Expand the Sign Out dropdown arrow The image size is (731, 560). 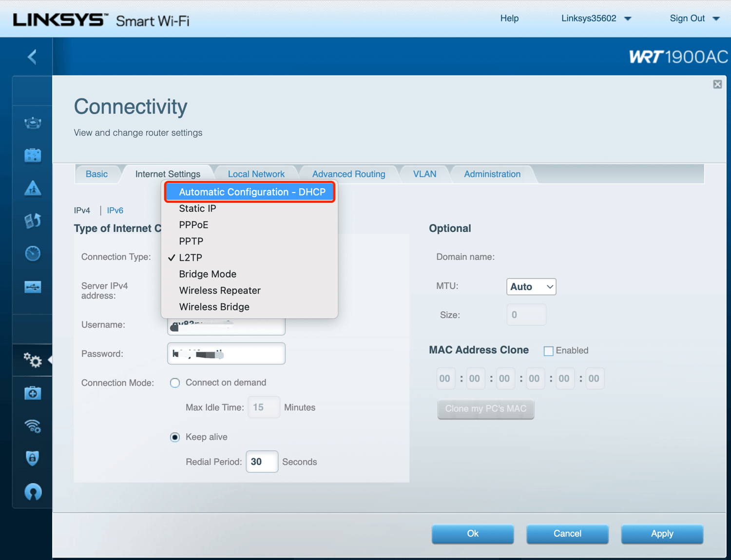(x=716, y=19)
